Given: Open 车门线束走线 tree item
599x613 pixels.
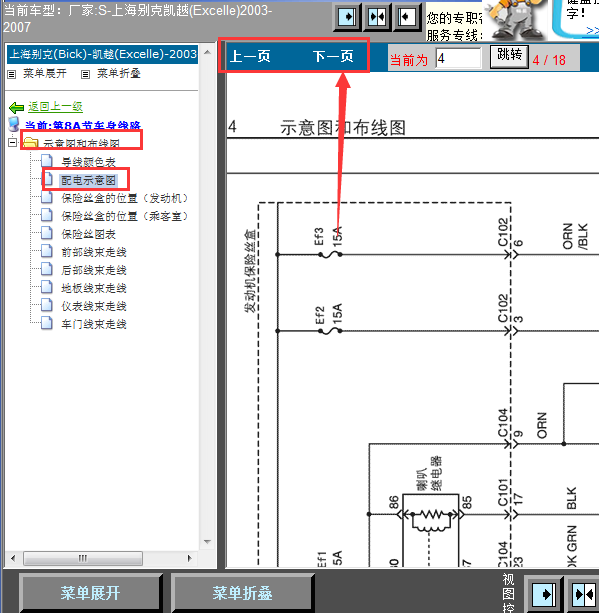Looking at the screenshot, I should (94, 324).
